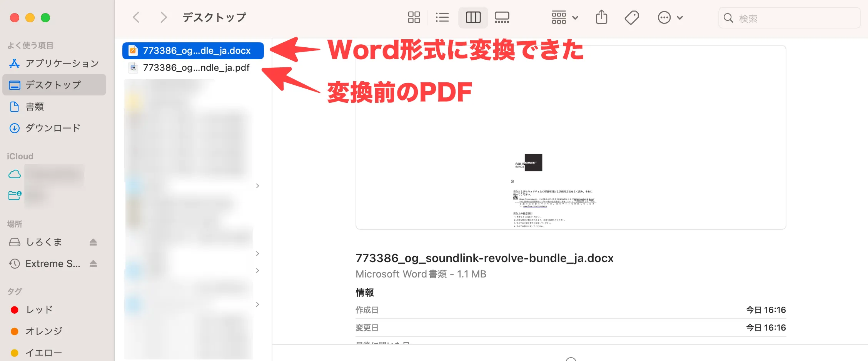Click the green fullscreen button
The width and height of the screenshot is (868, 361).
pyautogui.click(x=45, y=18)
